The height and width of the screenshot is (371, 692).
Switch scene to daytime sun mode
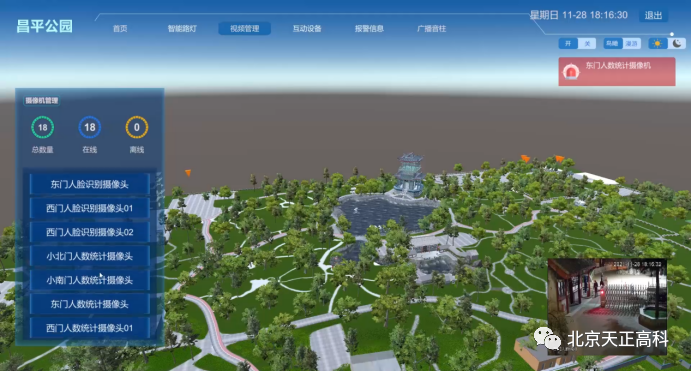click(x=658, y=43)
